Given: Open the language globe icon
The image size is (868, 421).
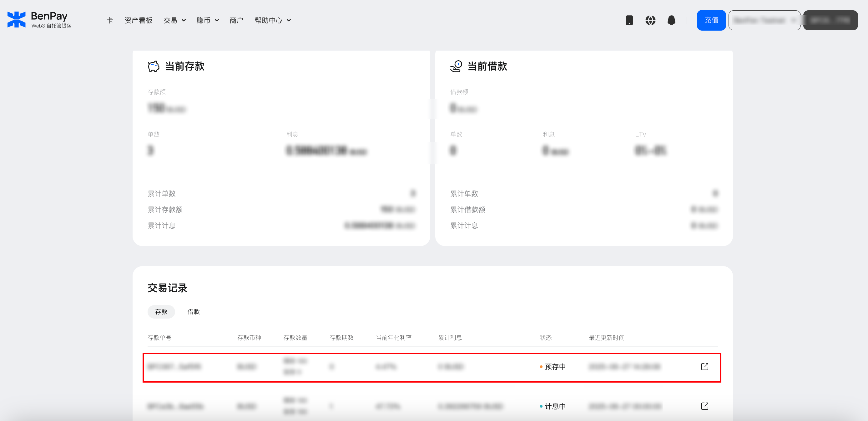Looking at the screenshot, I should click(650, 20).
